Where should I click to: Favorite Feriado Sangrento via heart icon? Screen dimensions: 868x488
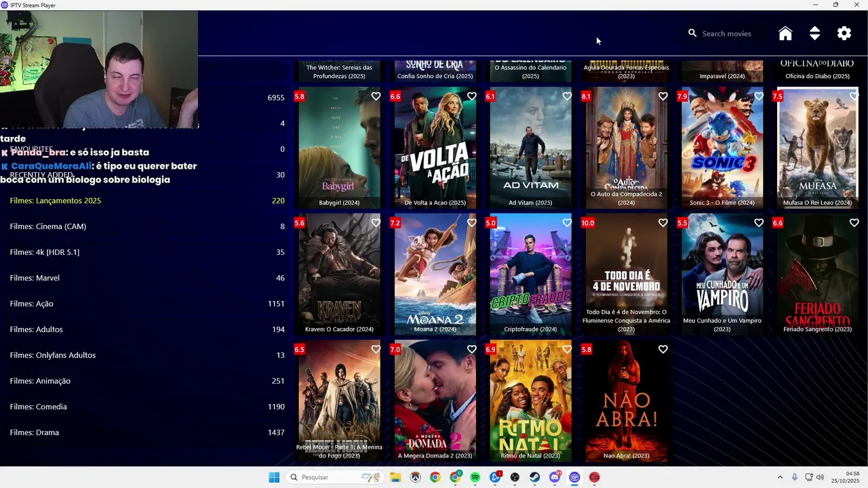tap(854, 223)
